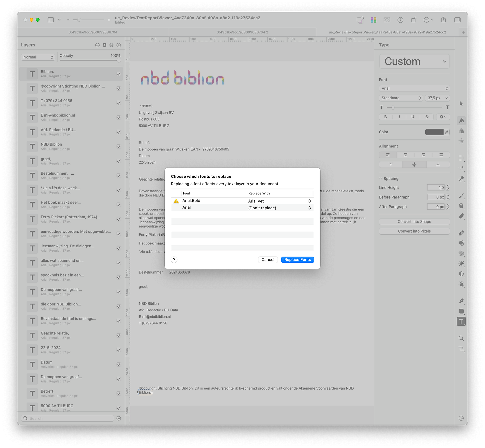Image resolution: width=485 pixels, height=448 pixels.
Task: Apply underline formatting U button
Action: [413, 117]
